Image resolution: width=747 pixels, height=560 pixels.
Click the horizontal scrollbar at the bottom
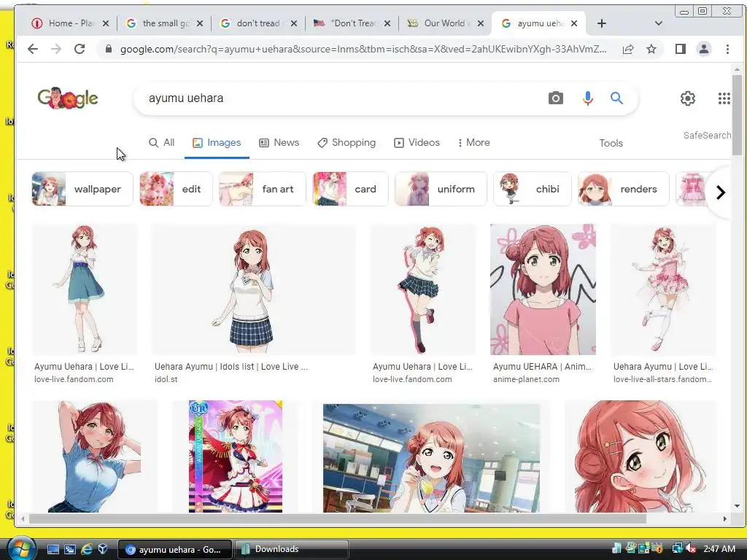pyautogui.click(x=337, y=518)
